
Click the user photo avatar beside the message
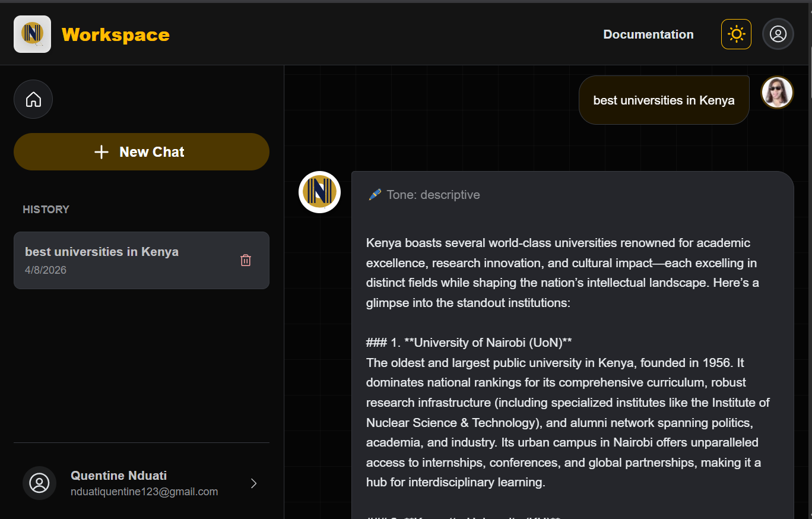(x=777, y=93)
